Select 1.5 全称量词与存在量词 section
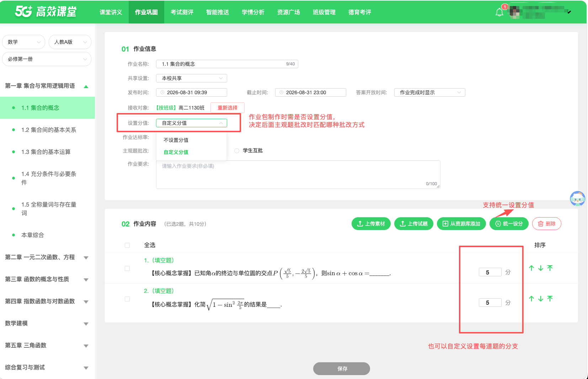The image size is (588, 379). [48, 209]
